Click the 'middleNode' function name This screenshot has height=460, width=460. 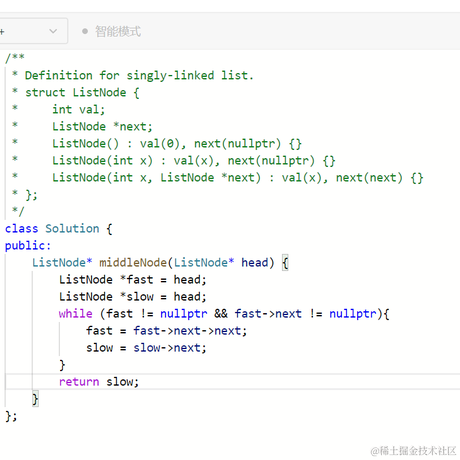click(133, 263)
